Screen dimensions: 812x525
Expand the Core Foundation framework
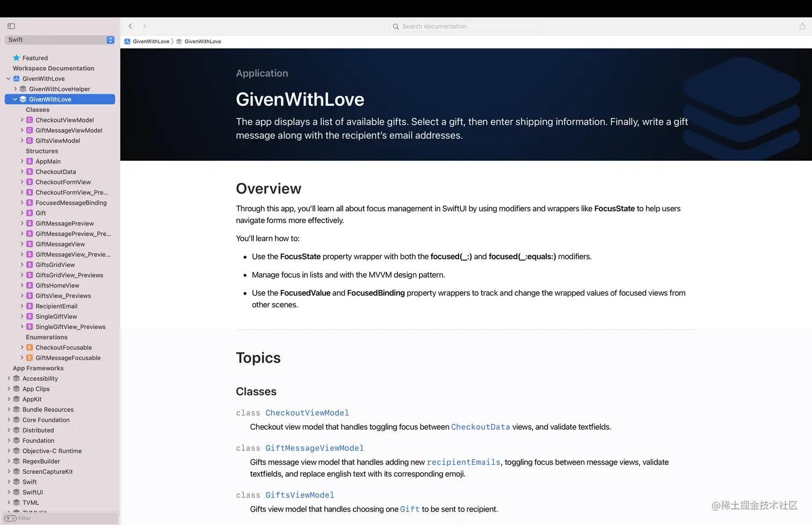click(x=9, y=420)
